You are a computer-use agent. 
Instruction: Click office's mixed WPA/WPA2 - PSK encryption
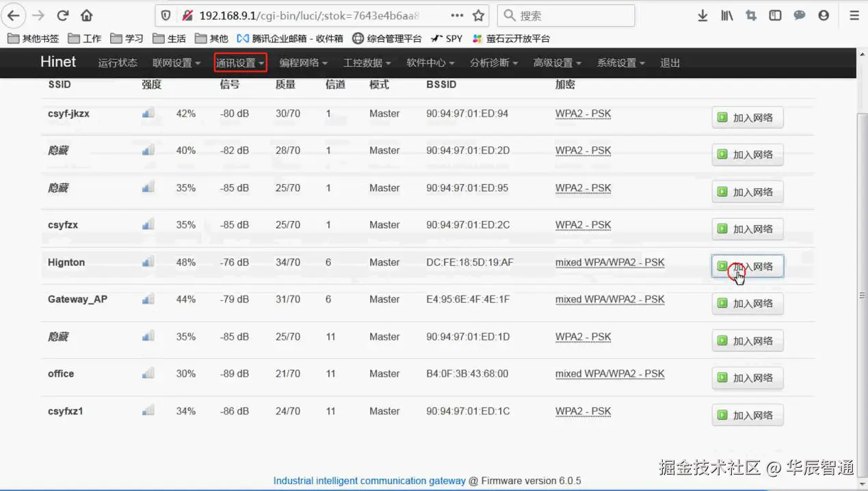tap(609, 373)
